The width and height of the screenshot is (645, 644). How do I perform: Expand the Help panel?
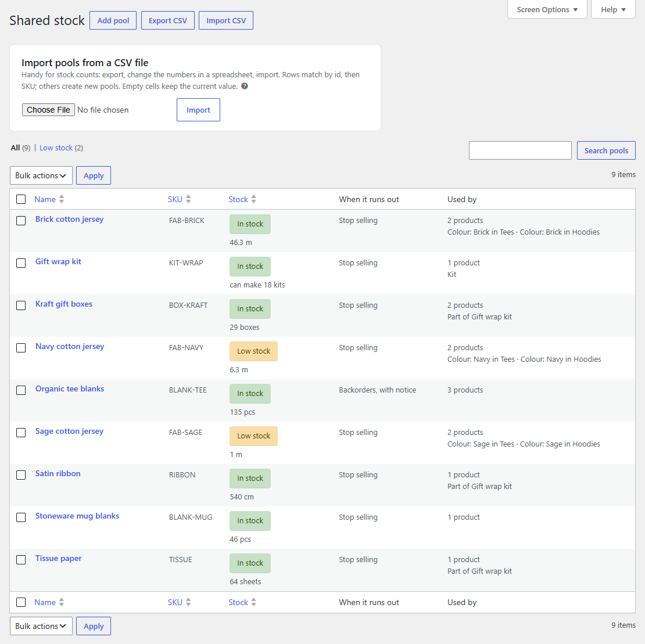(x=613, y=9)
